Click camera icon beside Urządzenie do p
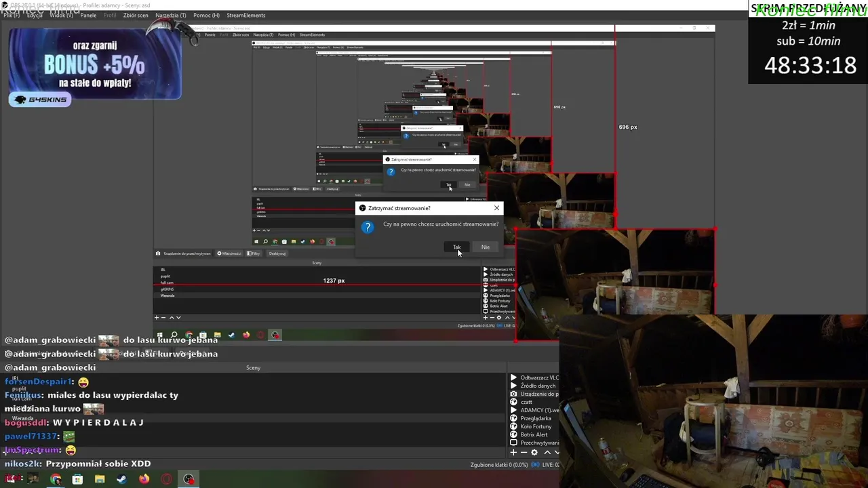Screen dimensions: 868x488 (513, 394)
